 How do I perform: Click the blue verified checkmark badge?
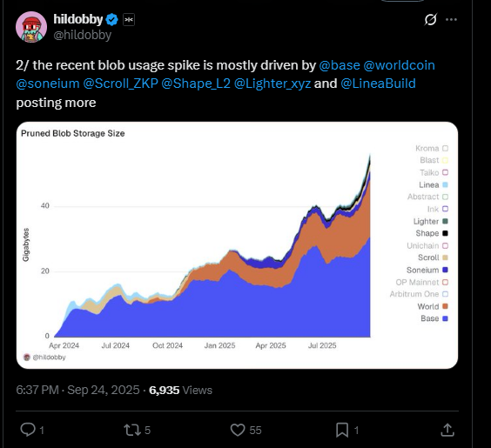click(x=112, y=19)
